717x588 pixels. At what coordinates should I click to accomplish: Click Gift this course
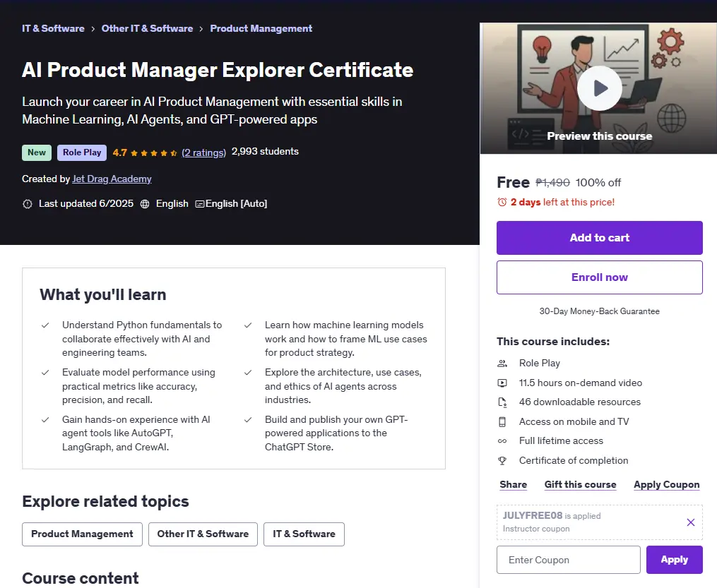(x=580, y=484)
